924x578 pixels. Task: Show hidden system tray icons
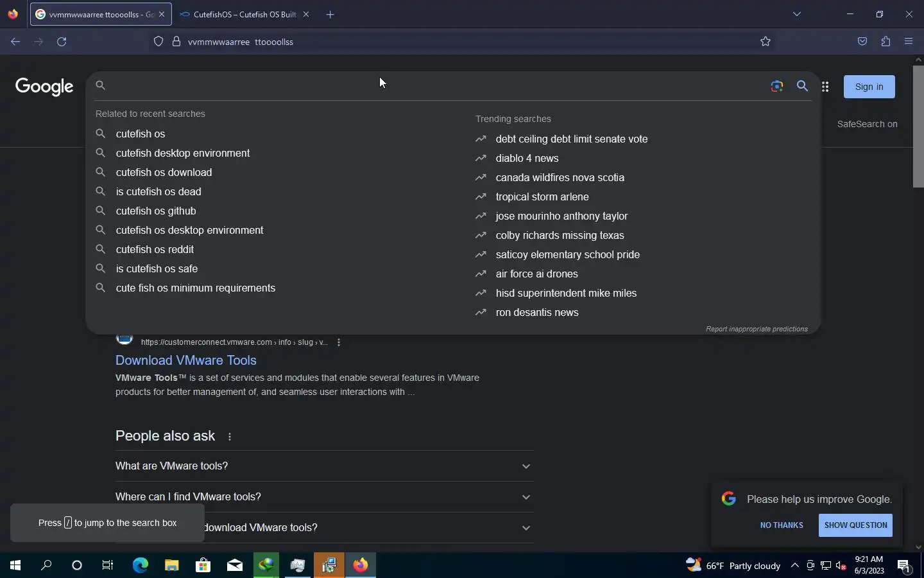click(x=794, y=565)
